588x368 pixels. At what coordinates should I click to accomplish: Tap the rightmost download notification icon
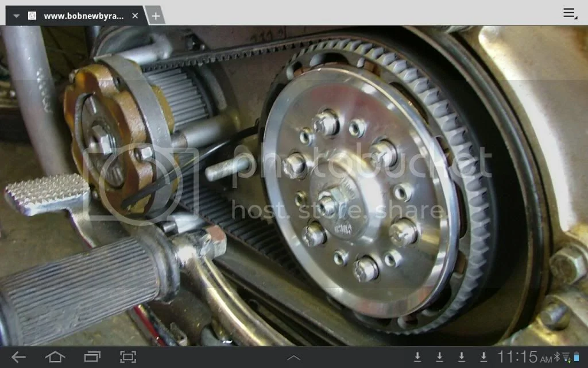(483, 357)
